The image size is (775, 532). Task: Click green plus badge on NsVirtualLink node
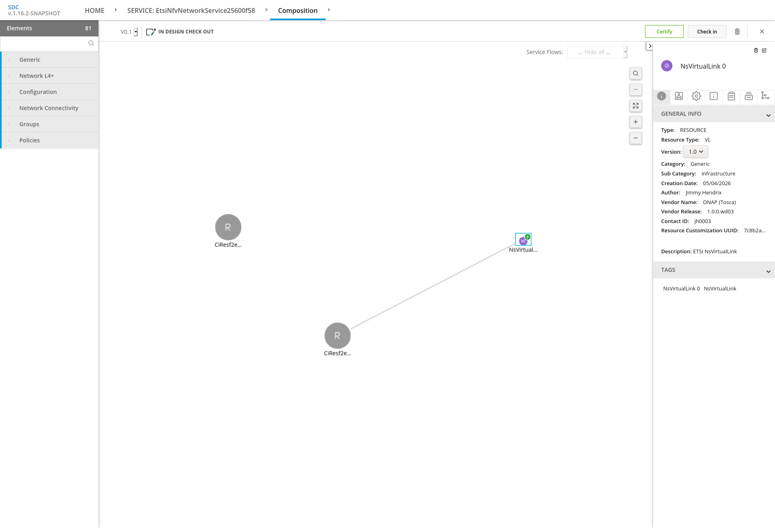point(528,237)
